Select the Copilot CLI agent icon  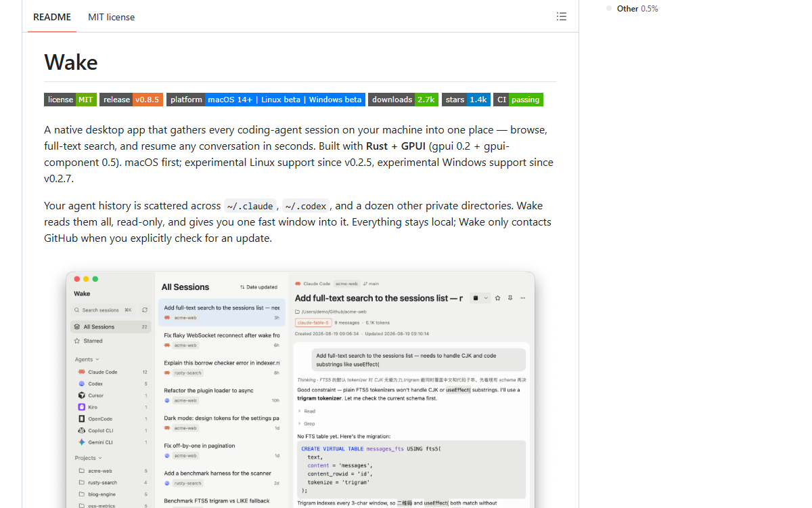[81, 430]
